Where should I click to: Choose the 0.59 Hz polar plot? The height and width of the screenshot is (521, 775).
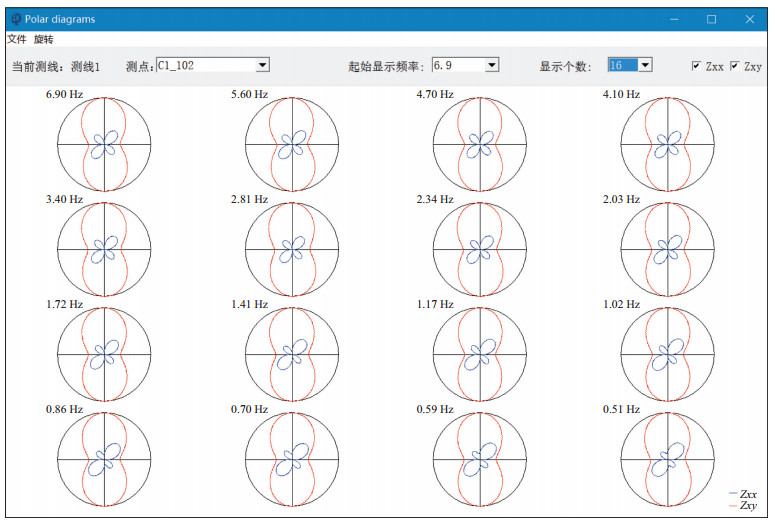click(x=480, y=459)
